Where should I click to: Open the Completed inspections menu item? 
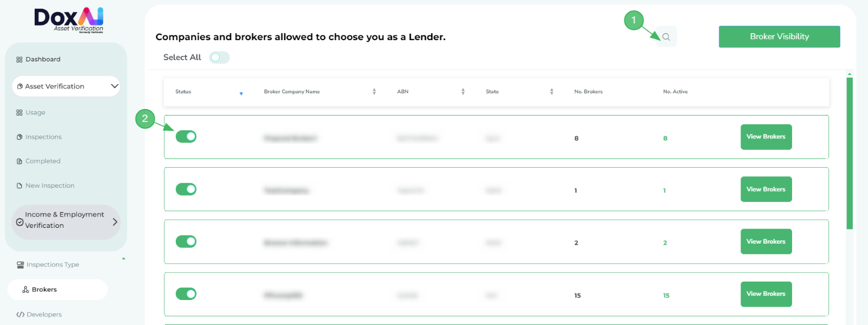(x=43, y=161)
